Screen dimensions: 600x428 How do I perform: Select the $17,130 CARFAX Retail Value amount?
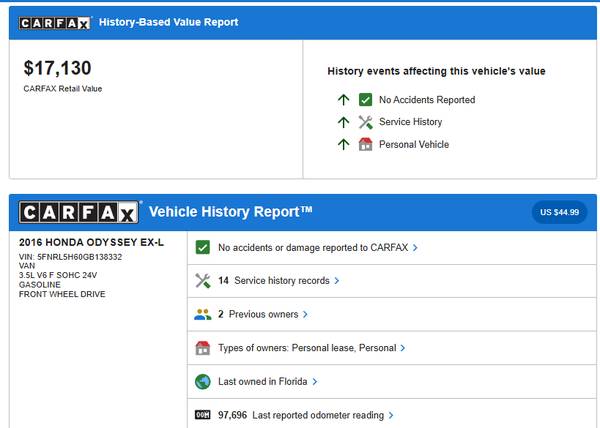pyautogui.click(x=57, y=68)
